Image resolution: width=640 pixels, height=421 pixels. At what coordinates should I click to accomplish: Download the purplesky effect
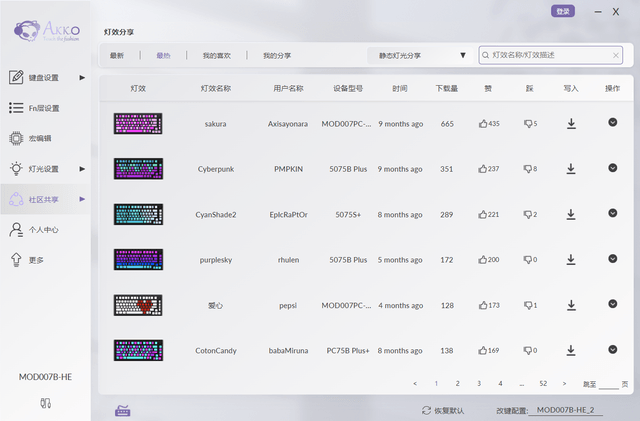coord(571,260)
